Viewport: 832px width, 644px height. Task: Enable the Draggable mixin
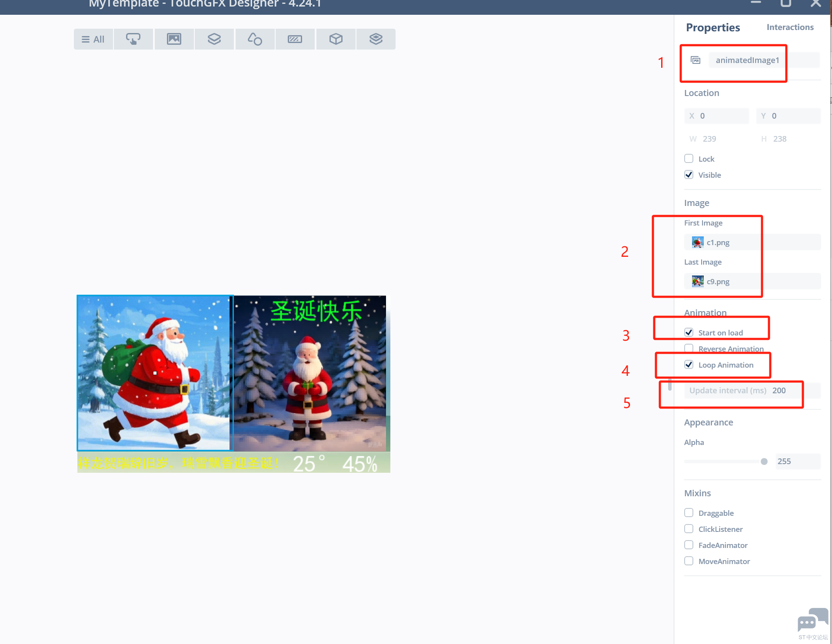pyautogui.click(x=689, y=513)
